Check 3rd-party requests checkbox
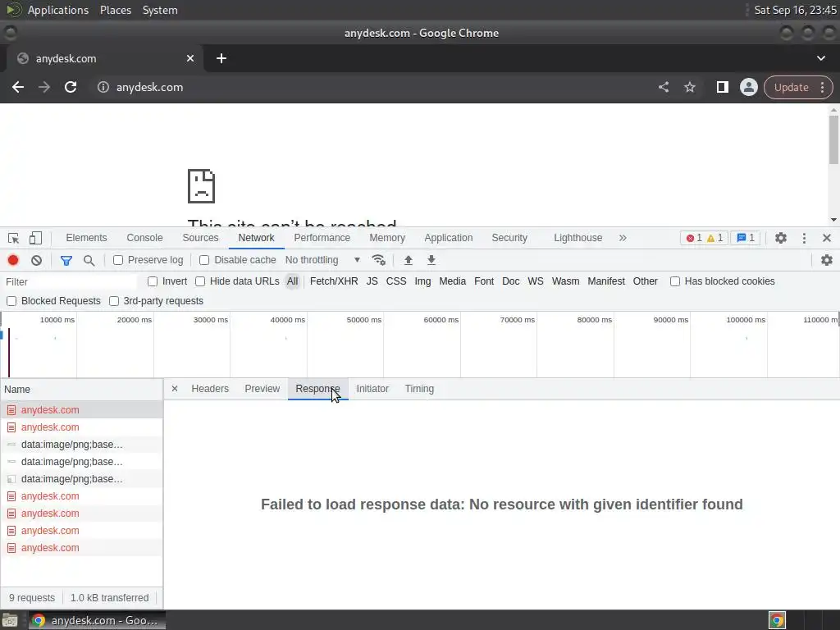Screen dimensions: 840x630 (x=113, y=301)
